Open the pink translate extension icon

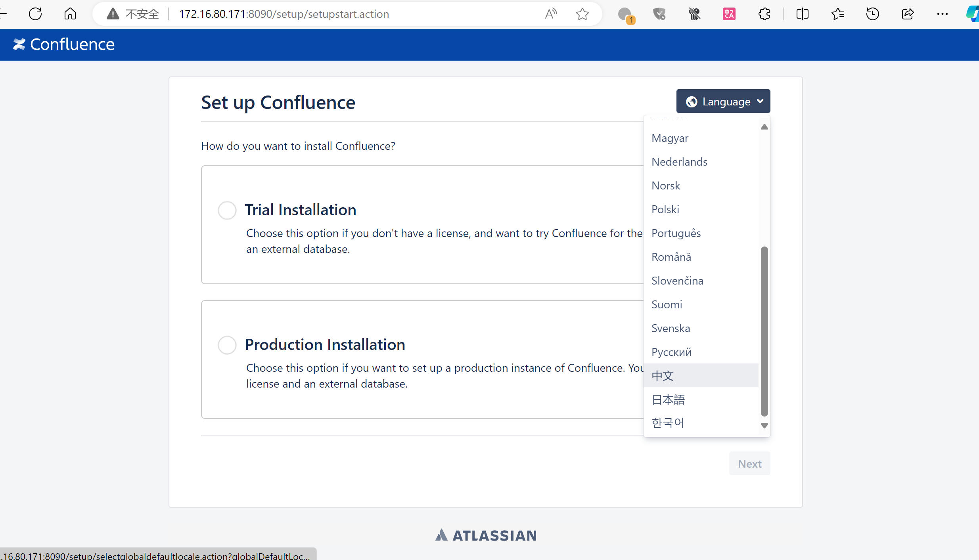pos(729,14)
